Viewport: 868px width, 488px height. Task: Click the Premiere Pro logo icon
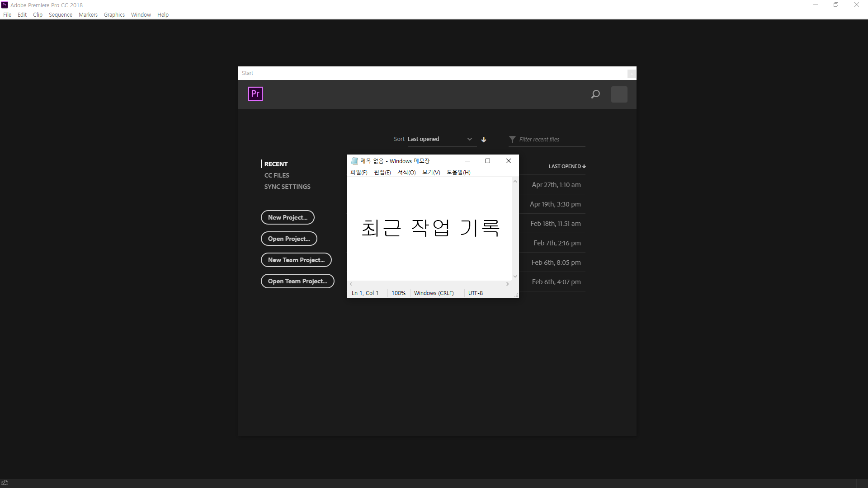click(x=255, y=94)
